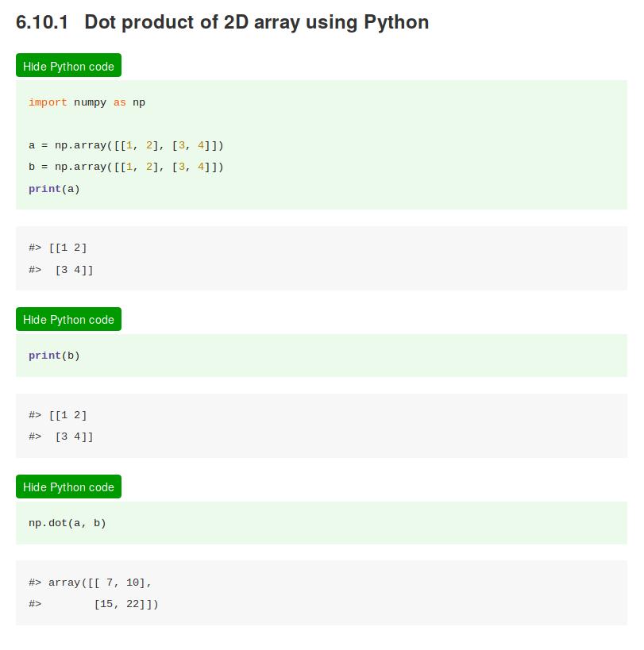Click the "b = np.array" assignment line
This screenshot has width=644, height=650.
tap(126, 167)
